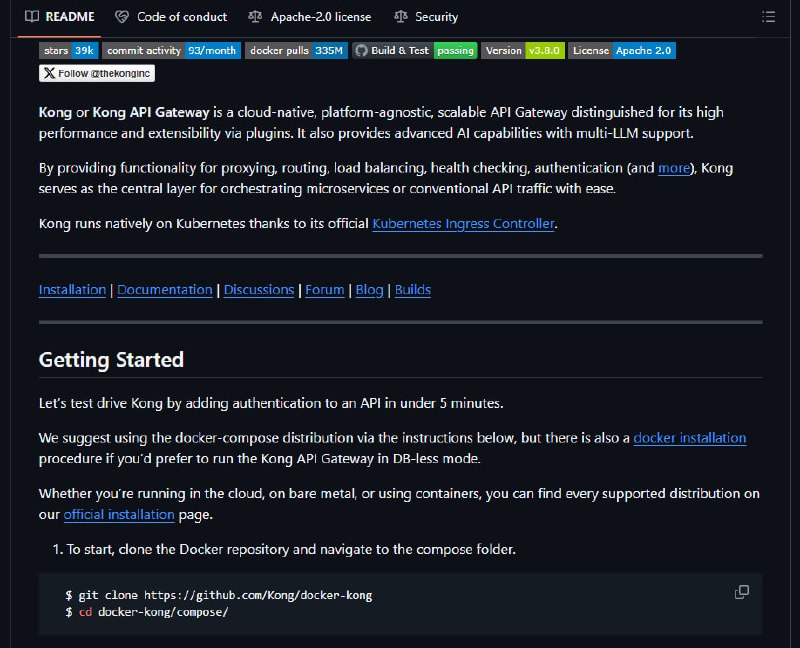
Task: Click the Getting Started heading
Action: pyautogui.click(x=111, y=360)
